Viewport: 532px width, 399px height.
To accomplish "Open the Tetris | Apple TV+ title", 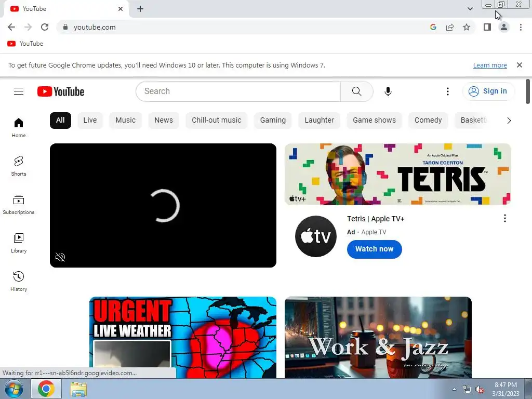I will 376,219.
